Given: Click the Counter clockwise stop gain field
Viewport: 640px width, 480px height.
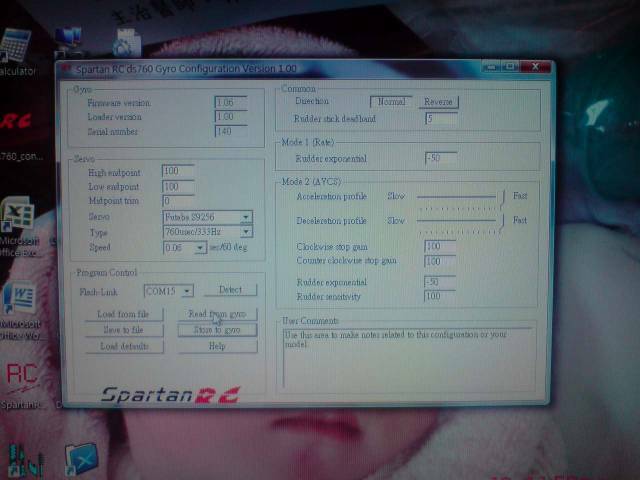Looking at the screenshot, I should (x=440, y=261).
